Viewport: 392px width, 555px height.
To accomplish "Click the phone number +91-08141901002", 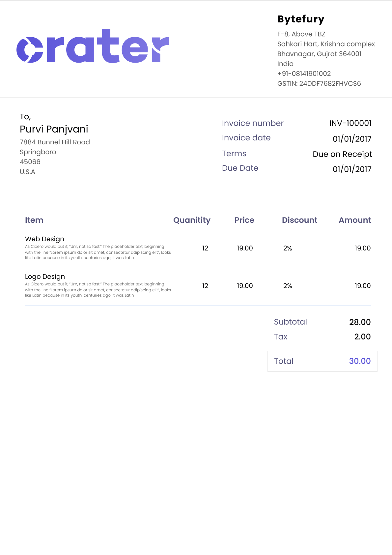I will pos(304,74).
